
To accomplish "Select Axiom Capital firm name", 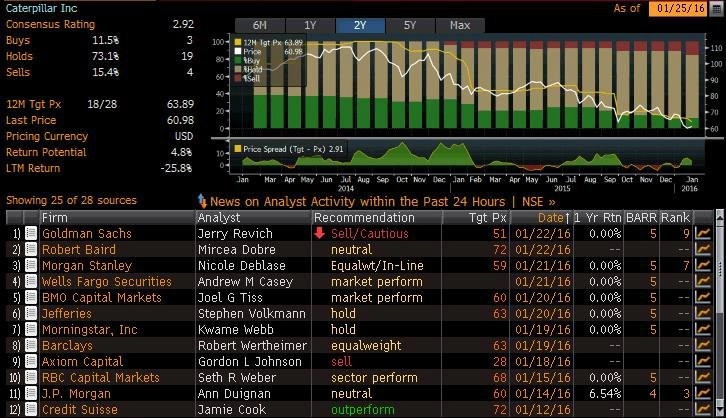I will 82,362.
